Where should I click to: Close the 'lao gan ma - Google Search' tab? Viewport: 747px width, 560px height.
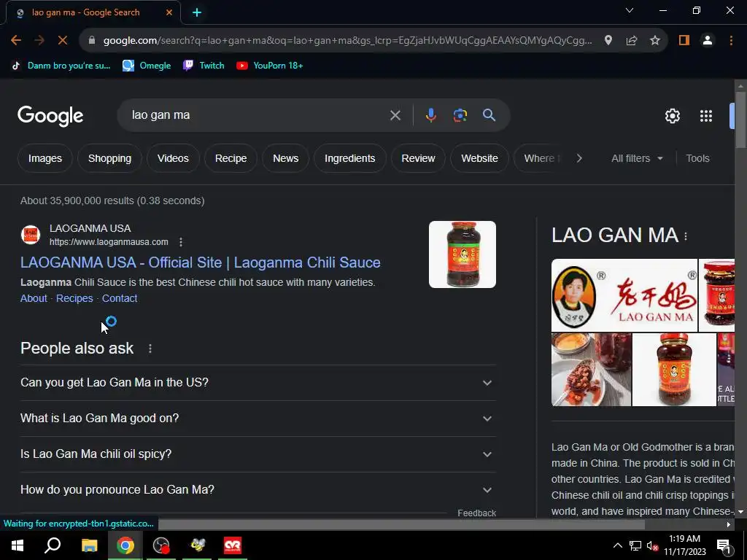pyautogui.click(x=169, y=12)
